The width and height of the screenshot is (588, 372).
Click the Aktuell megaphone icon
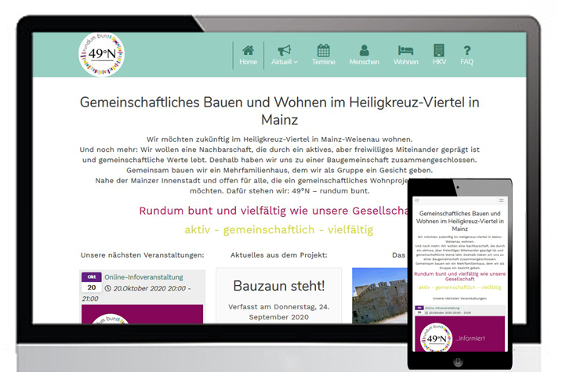point(284,50)
